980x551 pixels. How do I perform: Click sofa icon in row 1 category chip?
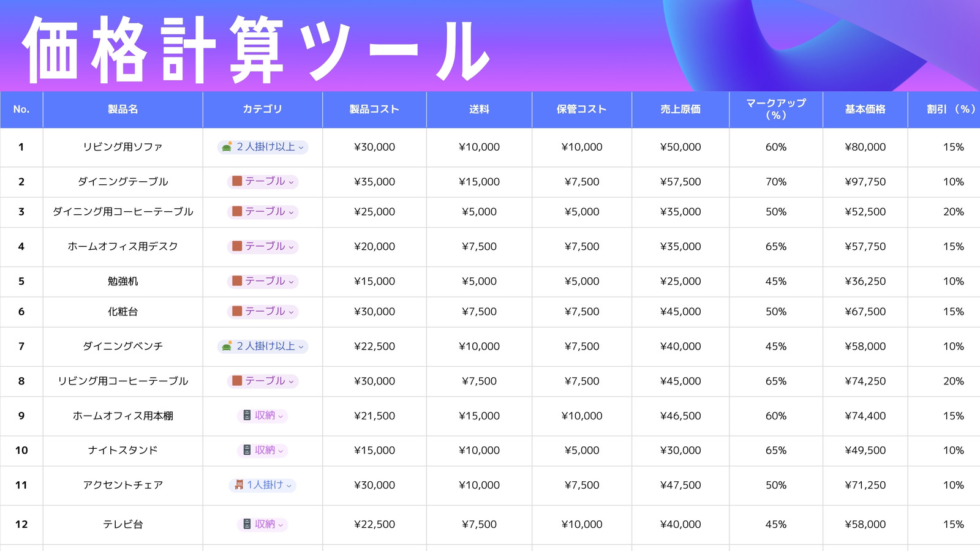pyautogui.click(x=227, y=147)
